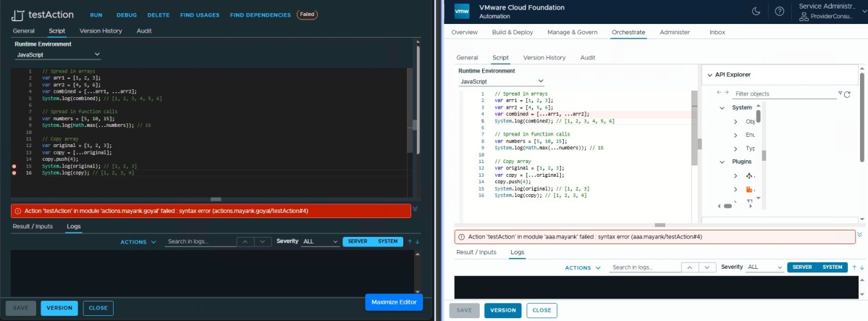Collapse the Plugins tree node
868x321 pixels.
click(722, 162)
